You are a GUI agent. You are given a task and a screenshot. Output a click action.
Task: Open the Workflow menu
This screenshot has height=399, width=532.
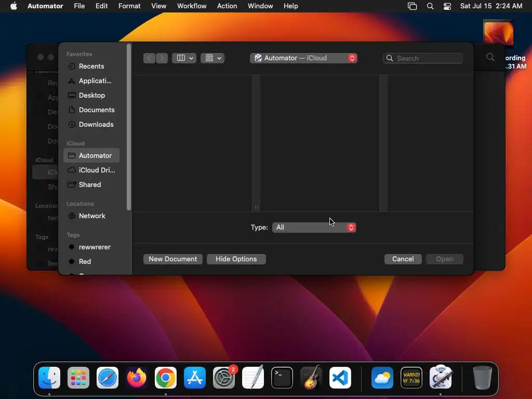point(192,6)
